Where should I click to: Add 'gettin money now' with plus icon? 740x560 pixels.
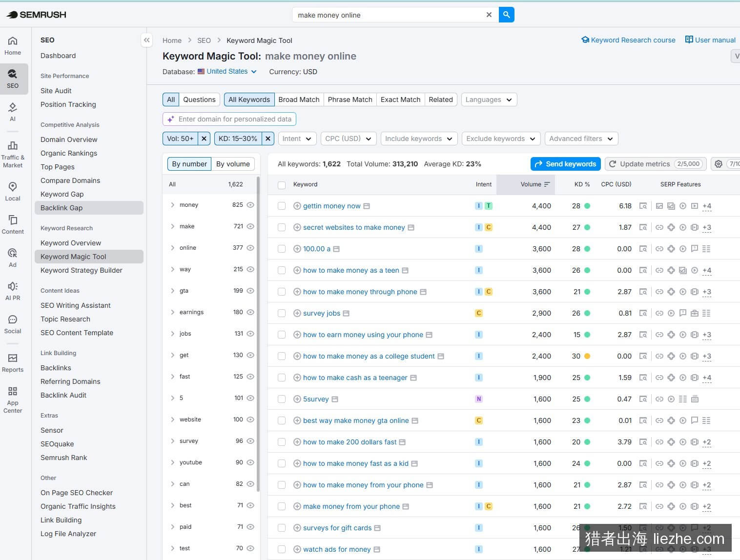pos(297,206)
